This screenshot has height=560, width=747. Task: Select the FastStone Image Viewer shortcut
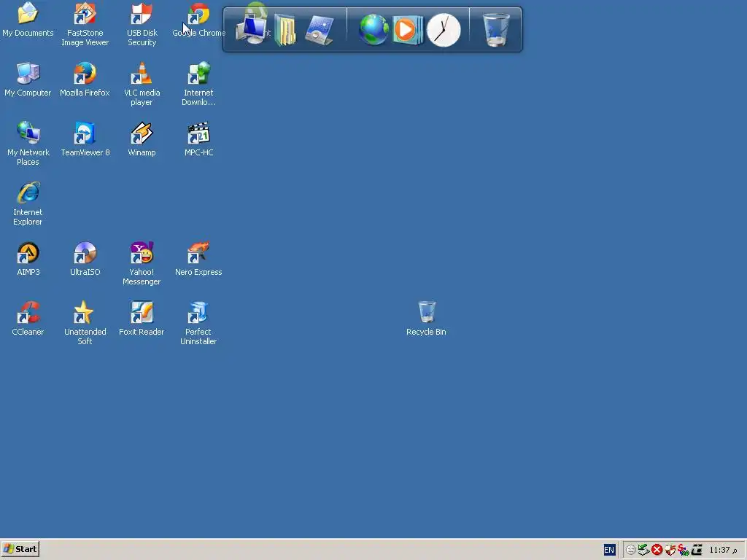(85, 24)
